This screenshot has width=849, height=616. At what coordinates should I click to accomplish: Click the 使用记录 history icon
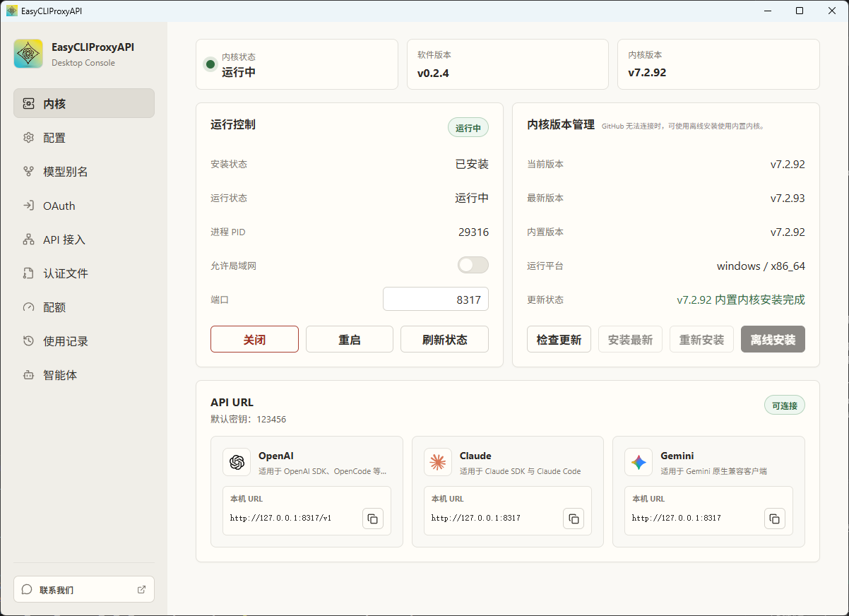[x=28, y=341]
